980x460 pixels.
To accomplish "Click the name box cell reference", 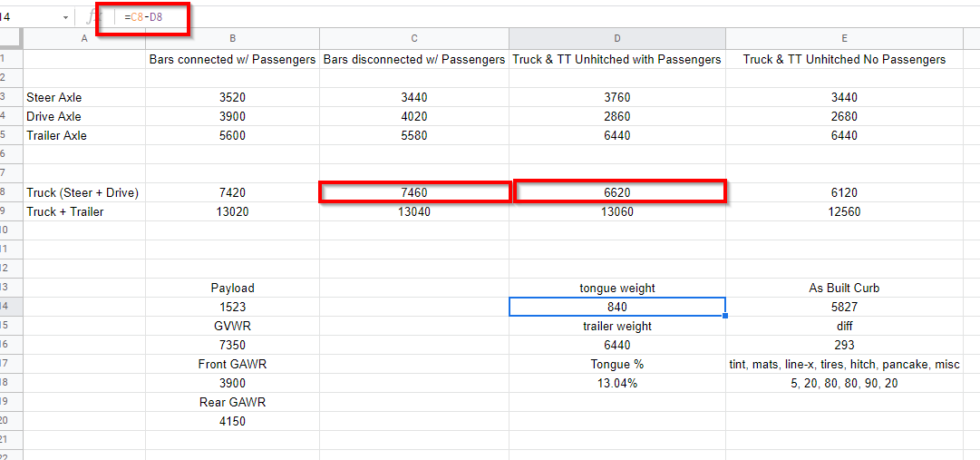I will 27,17.
